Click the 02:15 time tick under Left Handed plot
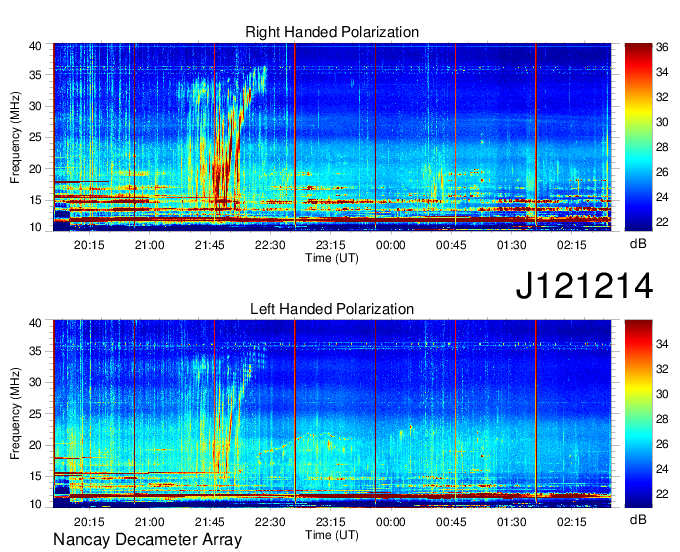The image size is (680, 552). 572,522
